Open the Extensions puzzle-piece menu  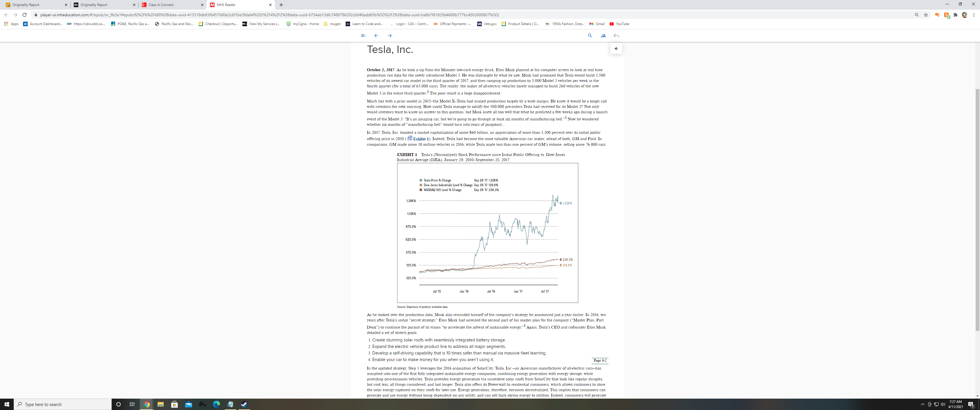(955, 15)
